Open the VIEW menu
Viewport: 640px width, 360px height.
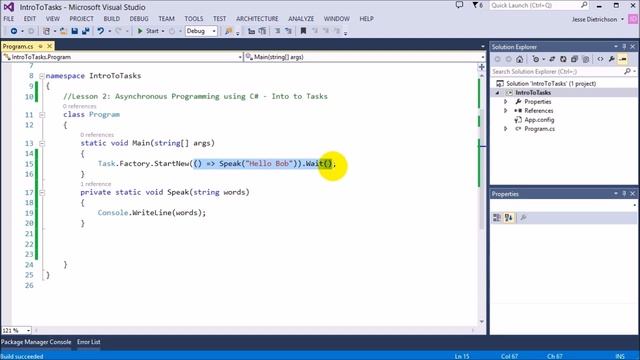click(53, 19)
